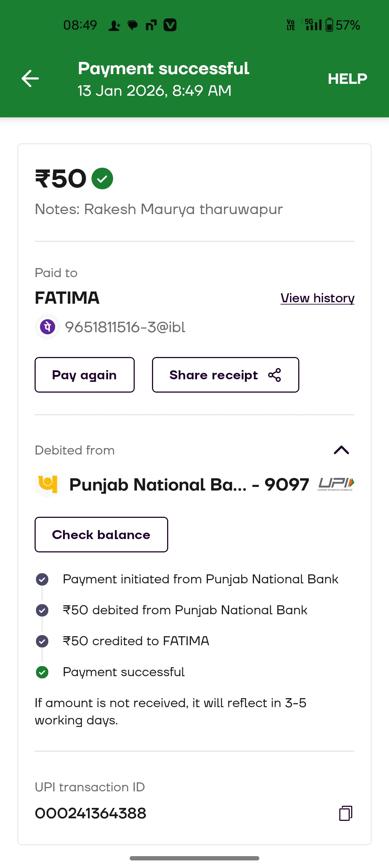Tap the PhonePe icon beside UPI address
This screenshot has width=389, height=868.
(48, 327)
